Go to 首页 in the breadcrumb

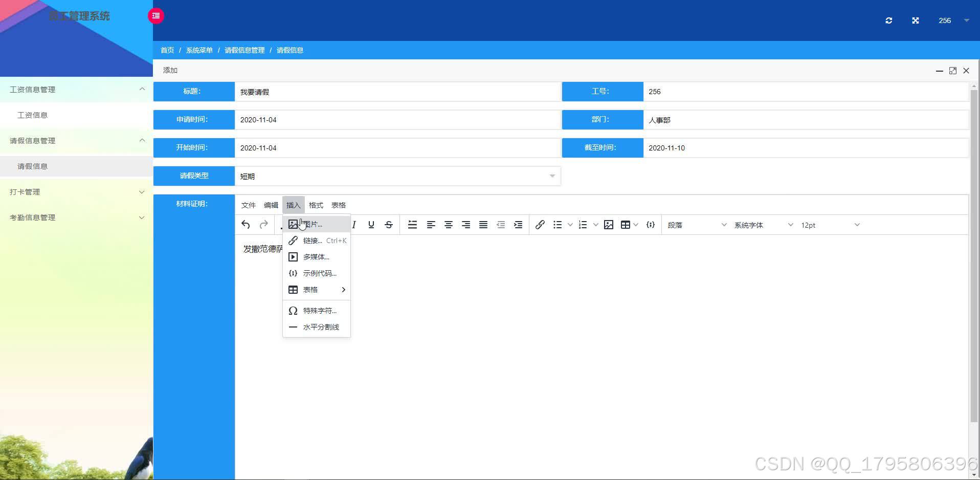167,50
